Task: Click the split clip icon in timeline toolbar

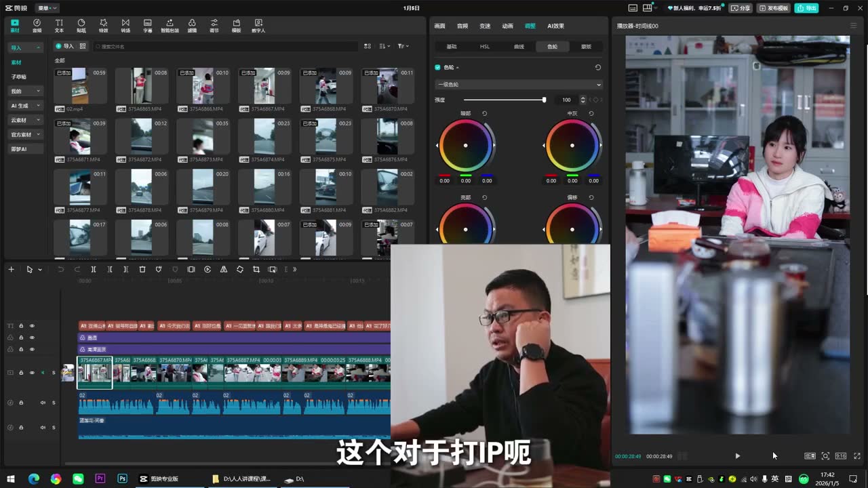Action: [x=94, y=269]
